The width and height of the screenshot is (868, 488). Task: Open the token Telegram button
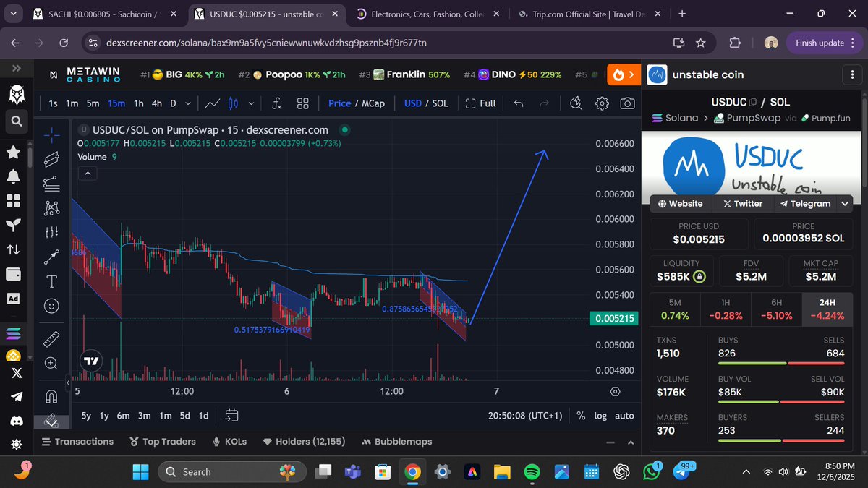coord(805,204)
